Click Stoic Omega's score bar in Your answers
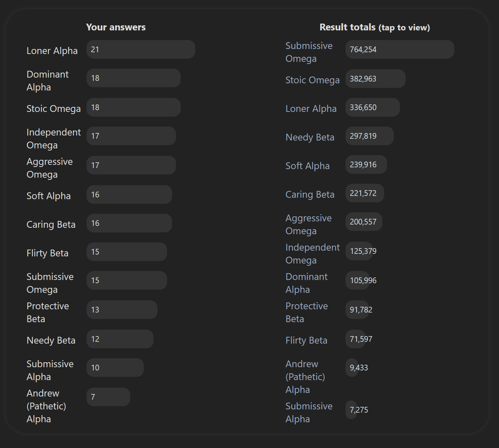Image resolution: width=499 pixels, height=448 pixels. [133, 107]
